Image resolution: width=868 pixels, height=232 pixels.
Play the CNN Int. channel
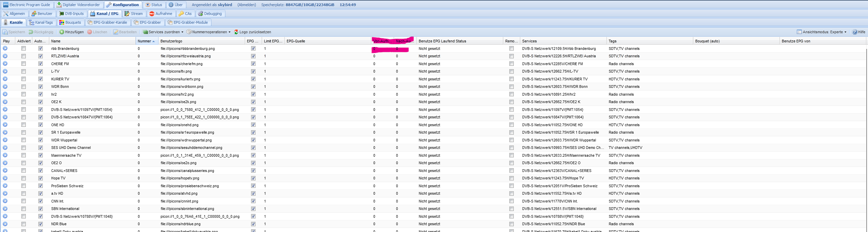[5, 201]
